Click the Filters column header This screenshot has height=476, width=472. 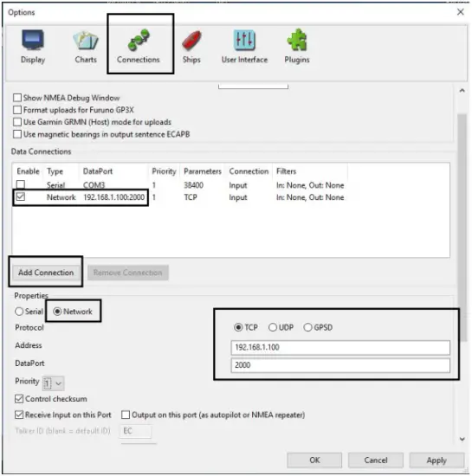286,171
